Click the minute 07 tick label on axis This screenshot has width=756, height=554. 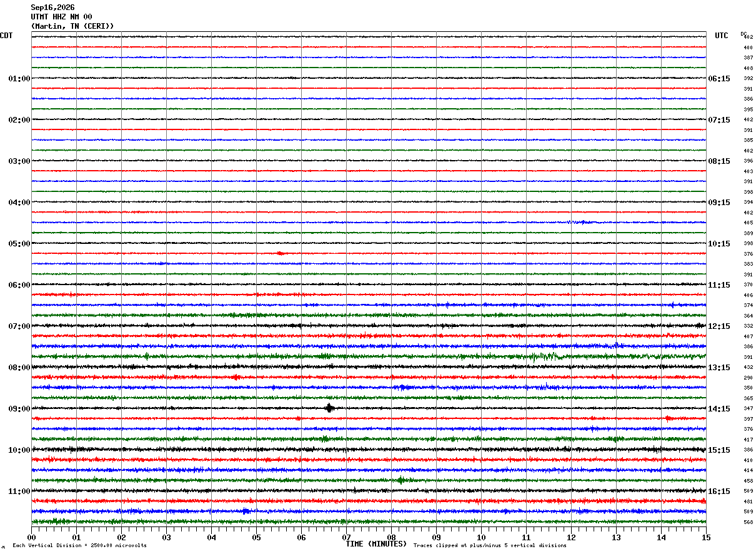coord(346,537)
